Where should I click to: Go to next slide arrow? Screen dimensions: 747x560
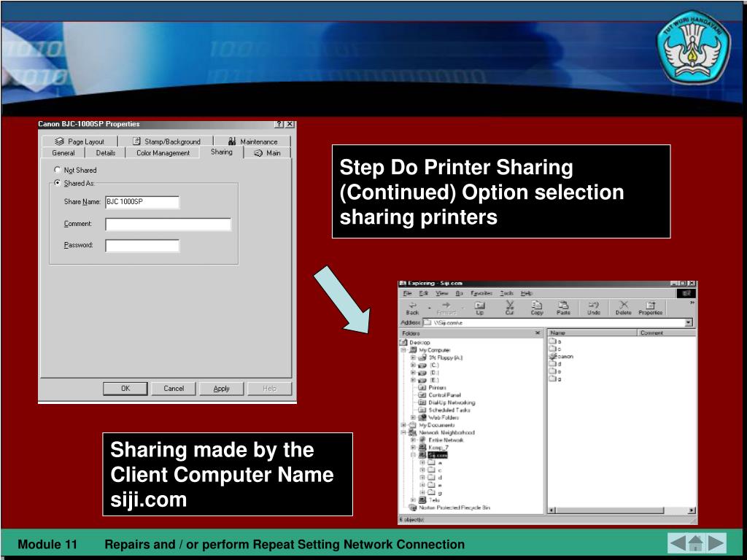(716, 542)
